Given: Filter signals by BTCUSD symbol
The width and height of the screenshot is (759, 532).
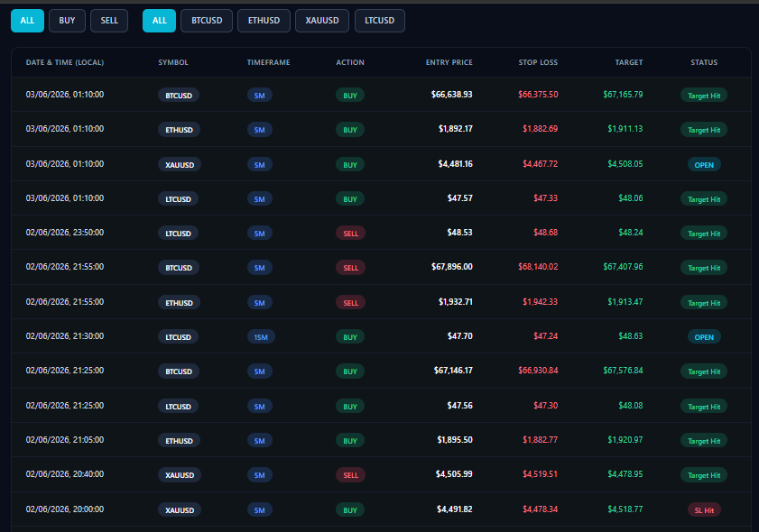Looking at the screenshot, I should point(207,21).
